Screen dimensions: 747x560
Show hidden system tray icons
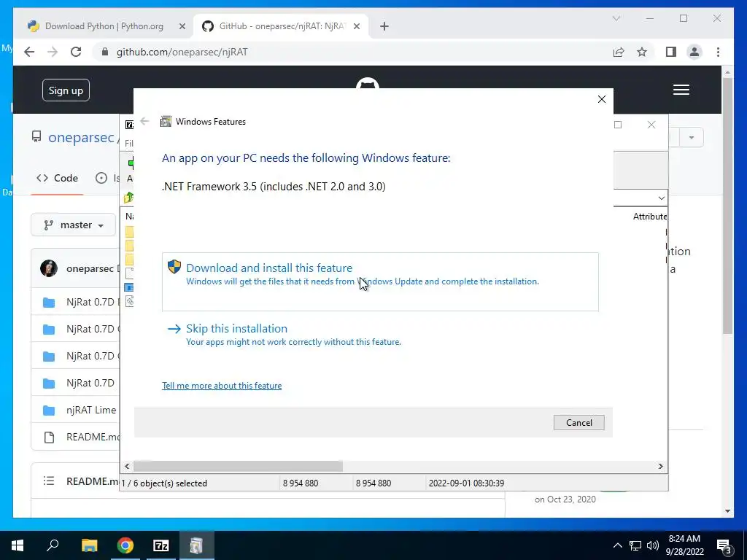click(617, 545)
